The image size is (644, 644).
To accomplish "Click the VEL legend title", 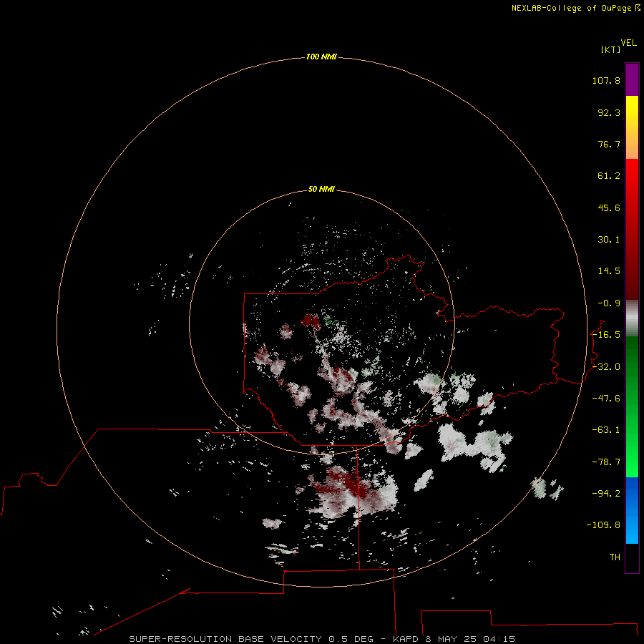I will [x=628, y=43].
